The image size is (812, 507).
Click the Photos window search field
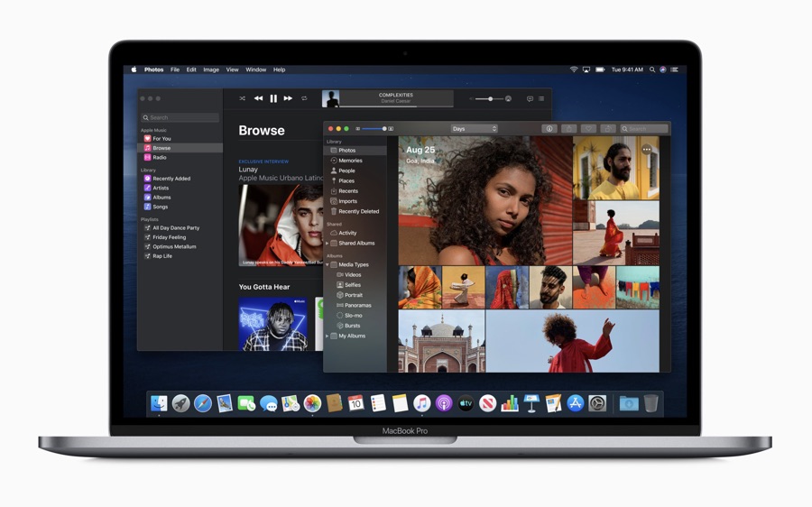(x=644, y=128)
